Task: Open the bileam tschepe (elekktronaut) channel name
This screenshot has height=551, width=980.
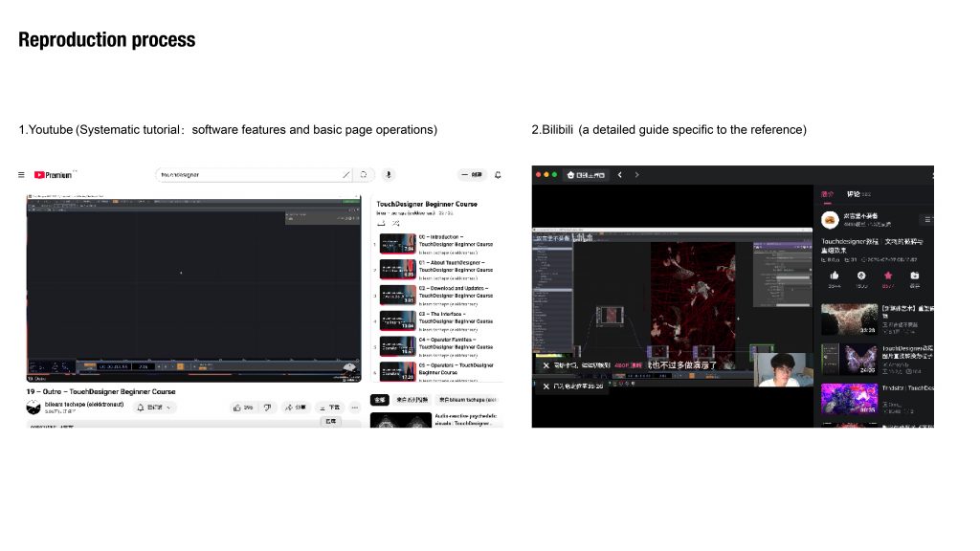Action: 84,405
